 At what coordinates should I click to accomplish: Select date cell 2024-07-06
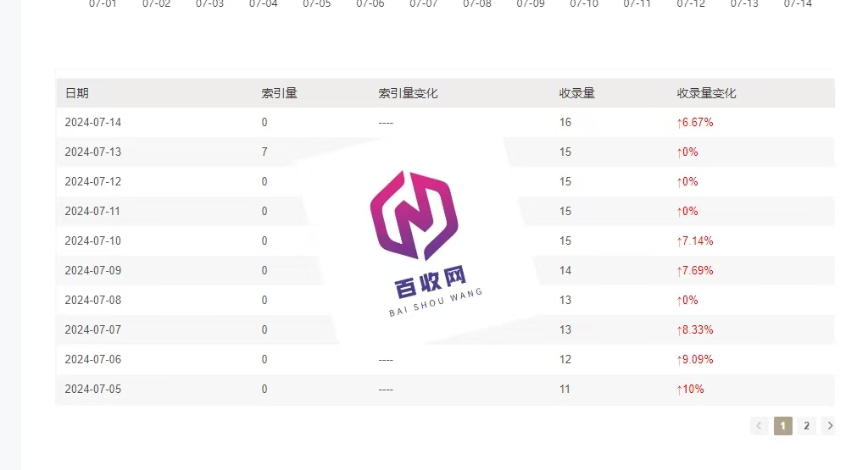tap(93, 359)
